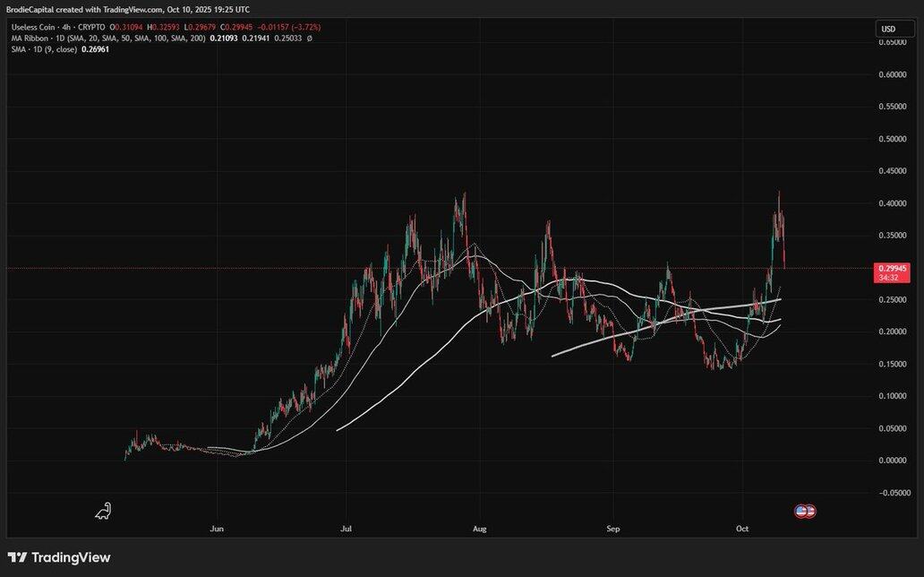The width and height of the screenshot is (924, 577).
Task: Click the TradingView logo at bottom left
Action: (x=59, y=557)
